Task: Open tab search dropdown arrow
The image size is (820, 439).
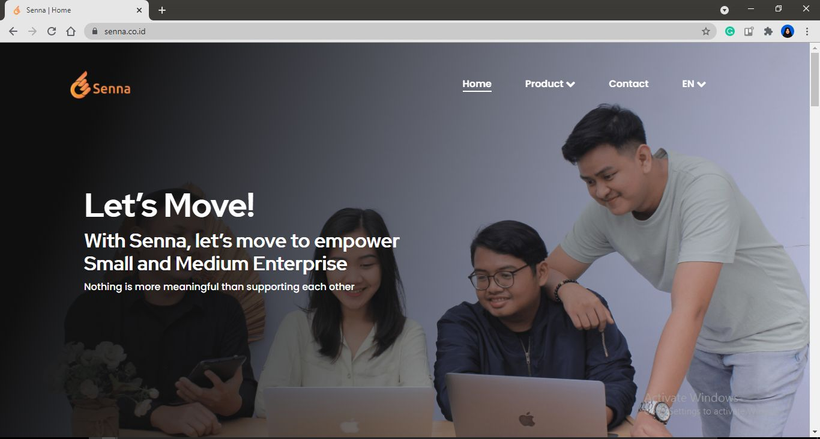Action: click(724, 10)
